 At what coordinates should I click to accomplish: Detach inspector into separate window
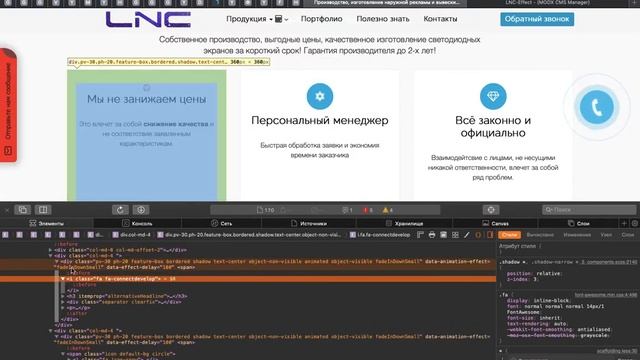point(23,210)
